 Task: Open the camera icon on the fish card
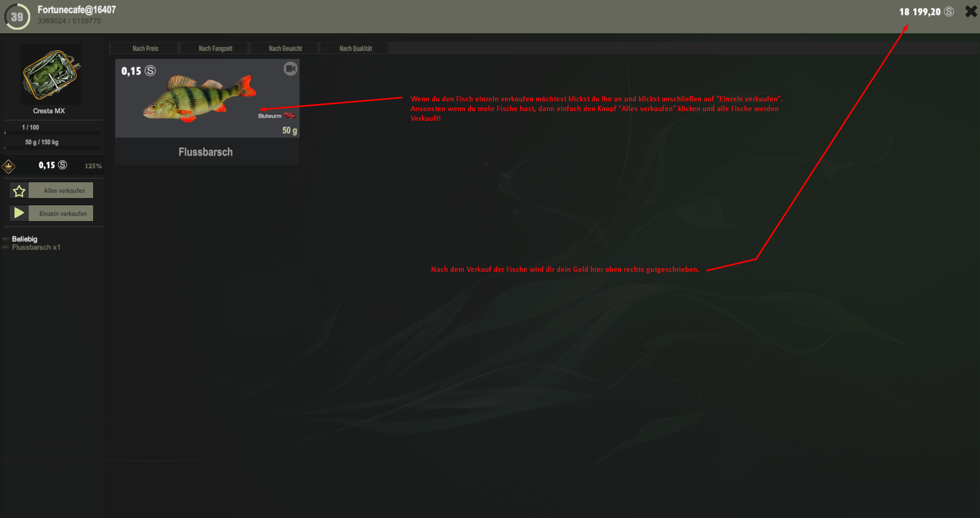[290, 69]
